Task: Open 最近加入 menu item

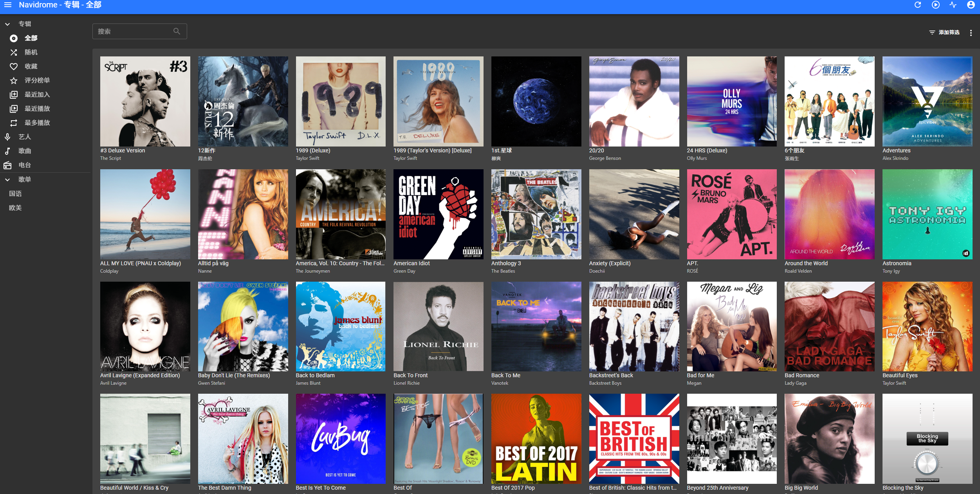Action: click(45, 94)
